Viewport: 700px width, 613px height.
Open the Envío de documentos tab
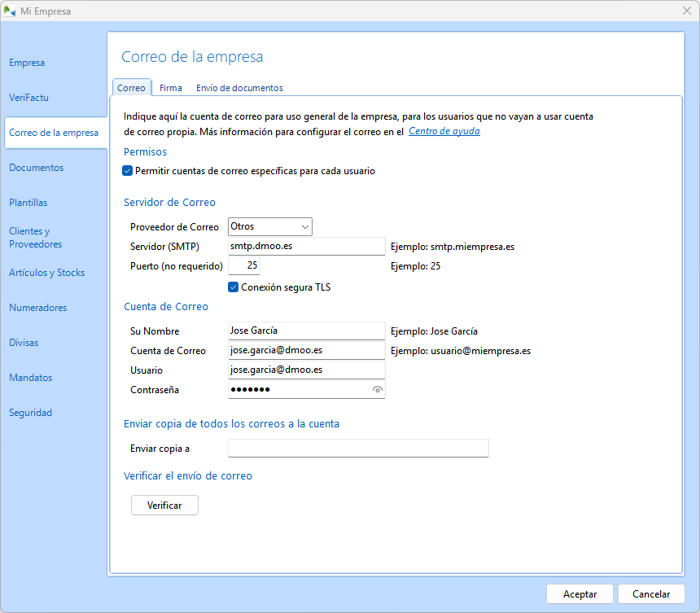pos(238,88)
